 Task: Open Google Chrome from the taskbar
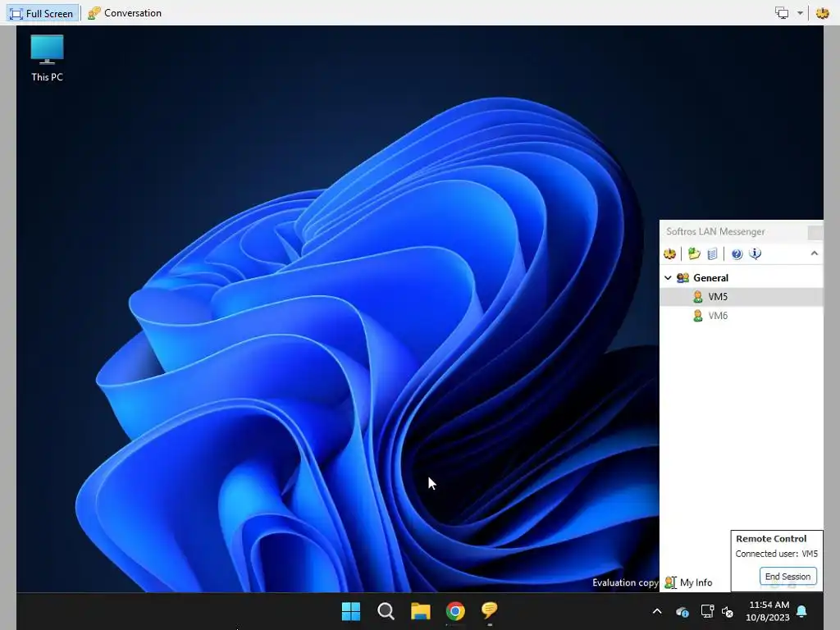455,610
